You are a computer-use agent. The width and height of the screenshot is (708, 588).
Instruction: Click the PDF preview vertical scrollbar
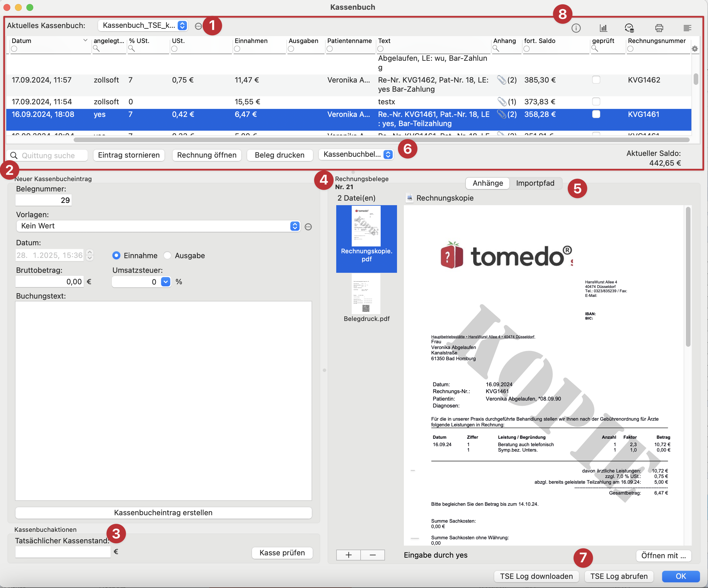pyautogui.click(x=688, y=276)
